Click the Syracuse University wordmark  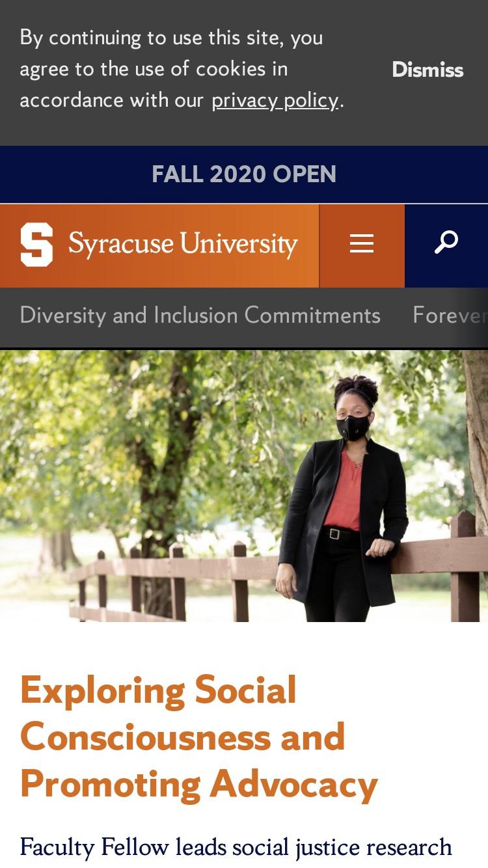[x=183, y=244]
